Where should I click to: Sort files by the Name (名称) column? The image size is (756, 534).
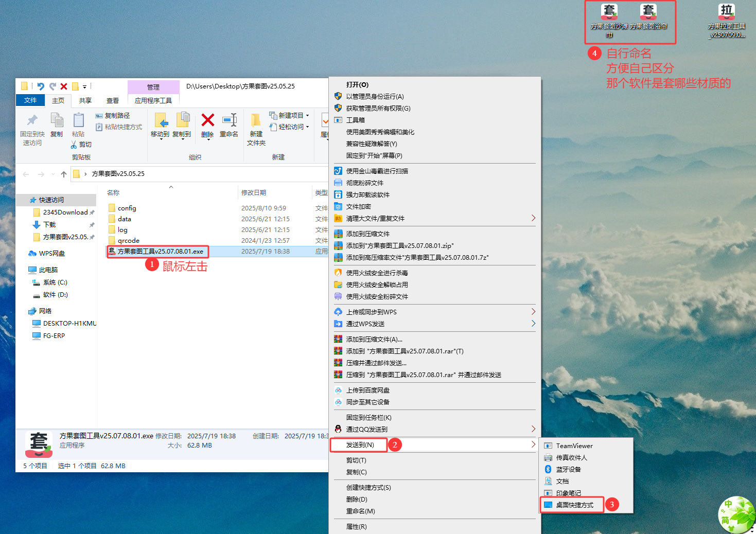coord(113,193)
